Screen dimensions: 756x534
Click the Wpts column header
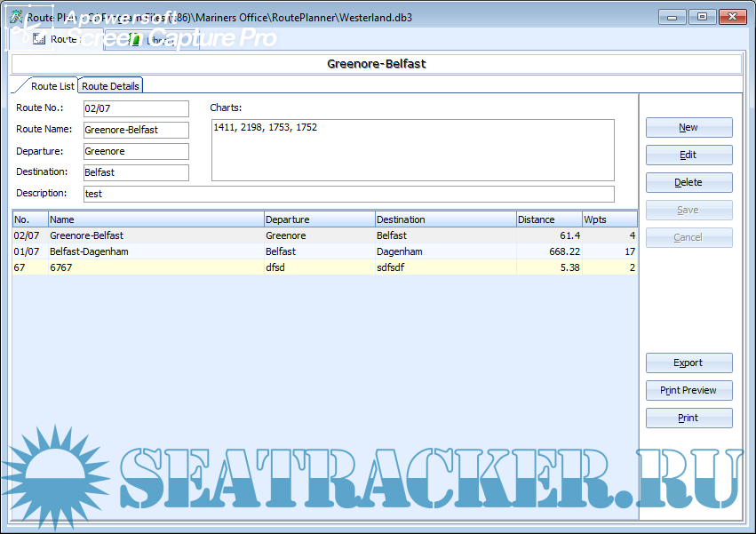coord(609,219)
